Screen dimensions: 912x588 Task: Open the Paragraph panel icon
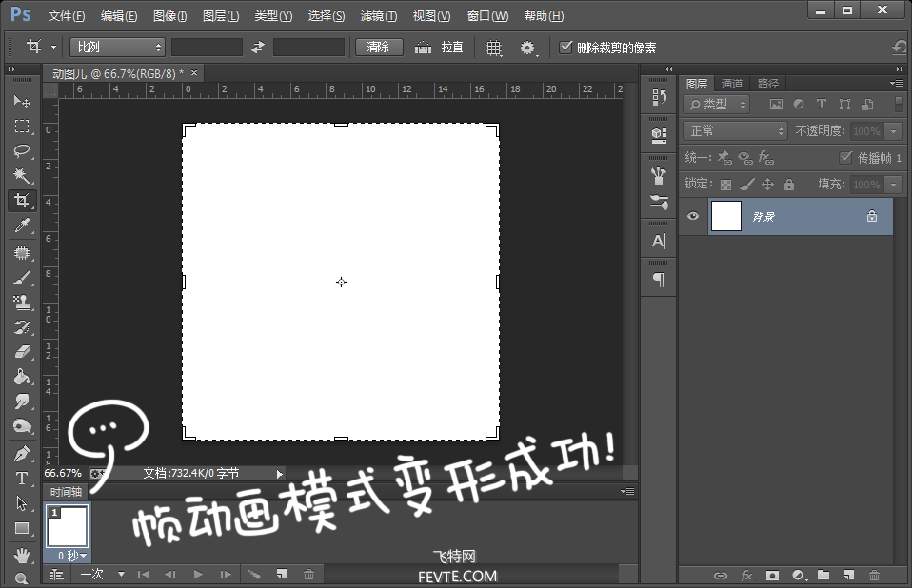(659, 280)
